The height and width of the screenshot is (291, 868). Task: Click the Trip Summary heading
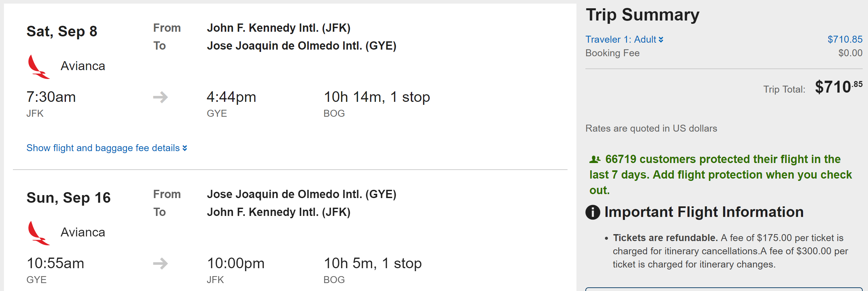(643, 15)
